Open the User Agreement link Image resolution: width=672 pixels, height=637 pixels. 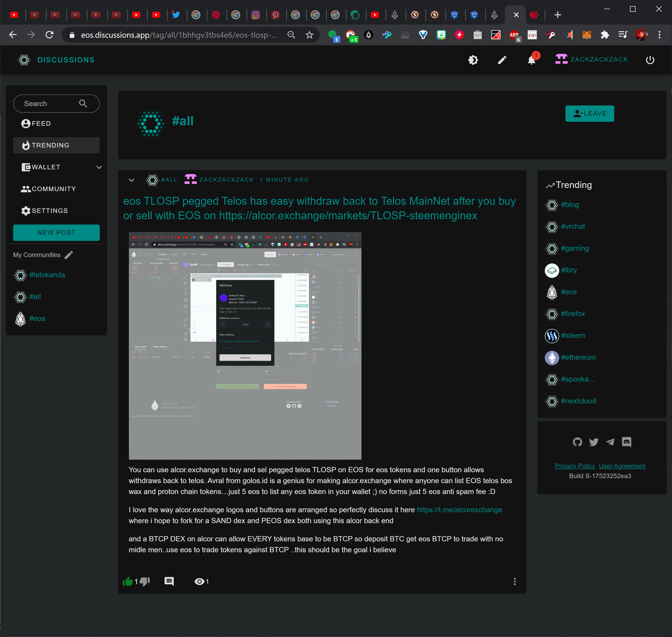(622, 466)
